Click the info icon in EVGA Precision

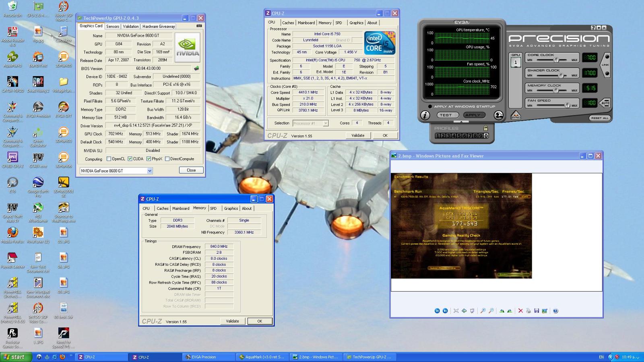point(425,115)
